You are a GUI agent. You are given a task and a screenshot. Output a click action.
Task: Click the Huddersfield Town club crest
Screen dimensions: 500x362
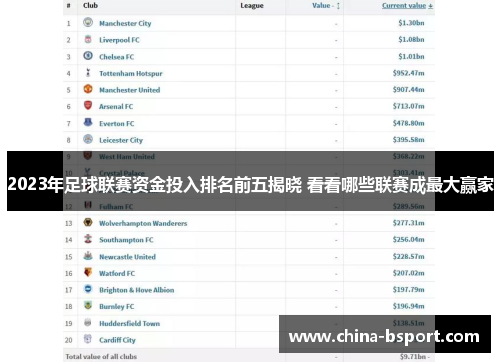click(x=88, y=322)
